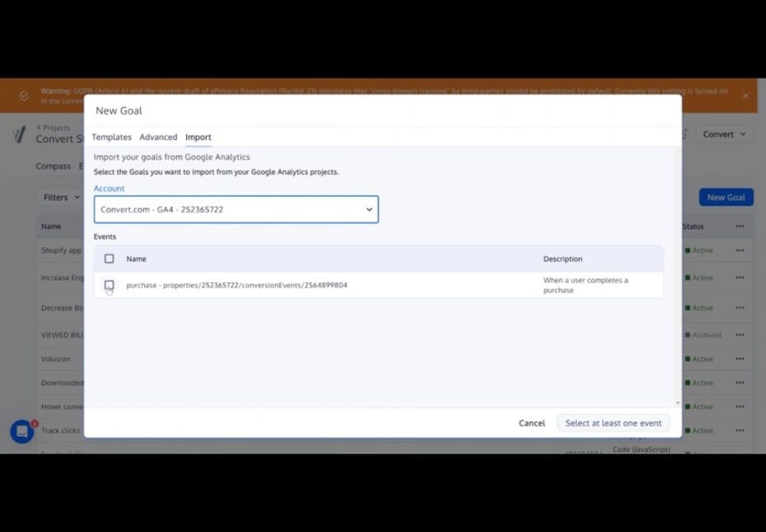Expand the Account dropdown Convert.com - GA4
This screenshot has width=766, height=532.
coord(236,209)
